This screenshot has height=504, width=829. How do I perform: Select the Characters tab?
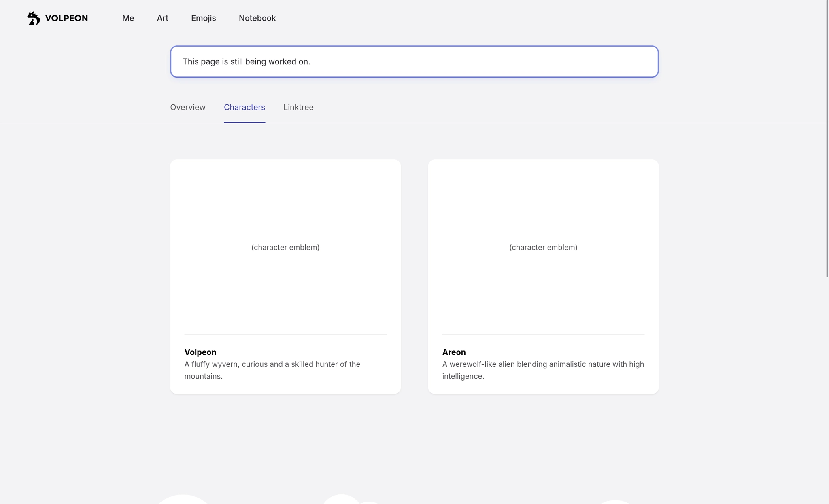(x=244, y=107)
